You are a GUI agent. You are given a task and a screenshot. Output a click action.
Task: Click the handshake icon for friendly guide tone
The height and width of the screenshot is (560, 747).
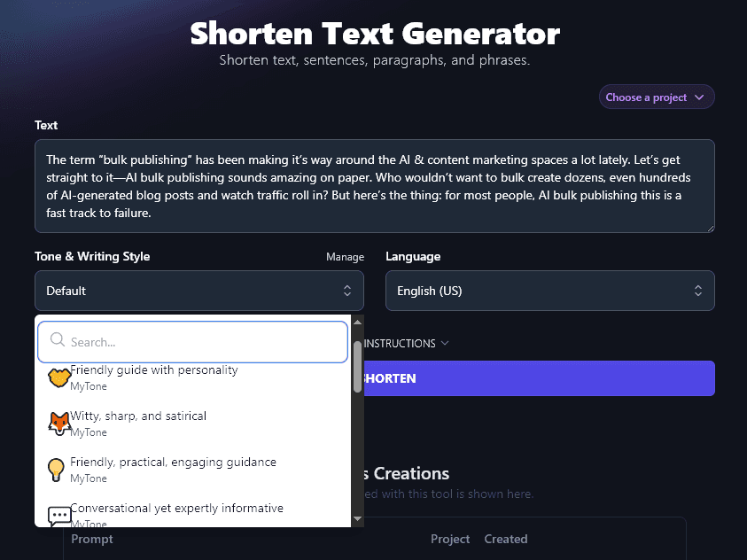coord(58,377)
